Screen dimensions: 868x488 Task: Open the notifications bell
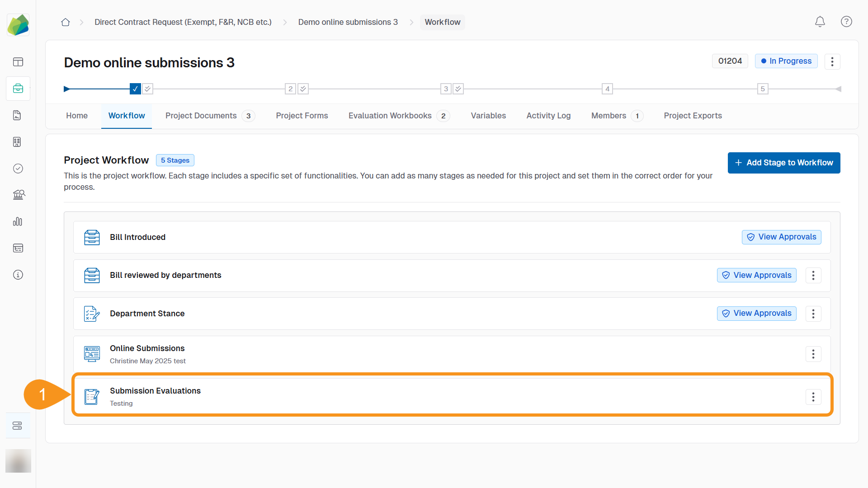click(820, 22)
